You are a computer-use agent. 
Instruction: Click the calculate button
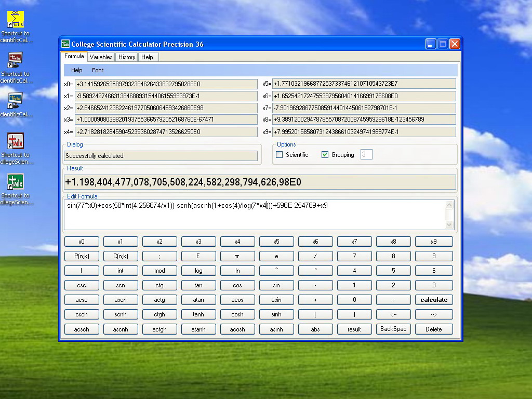click(x=434, y=300)
